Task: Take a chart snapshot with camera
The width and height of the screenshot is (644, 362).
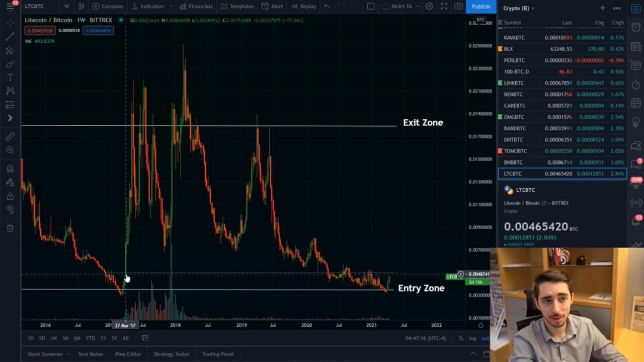Action: click(x=458, y=7)
